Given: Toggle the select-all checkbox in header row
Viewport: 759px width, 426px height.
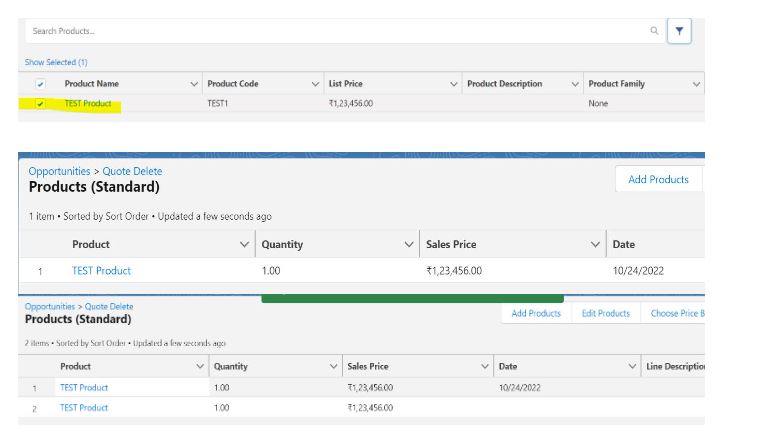Looking at the screenshot, I should [x=40, y=84].
